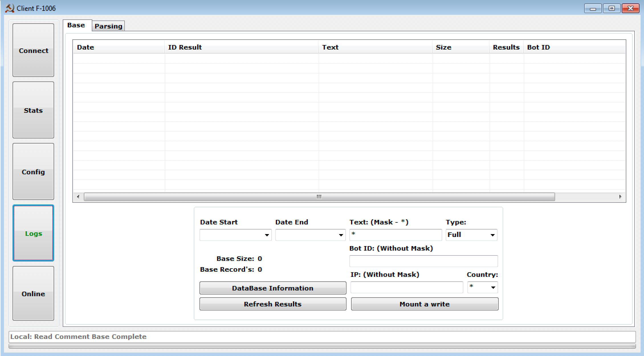The width and height of the screenshot is (644, 356).
Task: Expand the Date Start dropdown
Action: click(267, 235)
